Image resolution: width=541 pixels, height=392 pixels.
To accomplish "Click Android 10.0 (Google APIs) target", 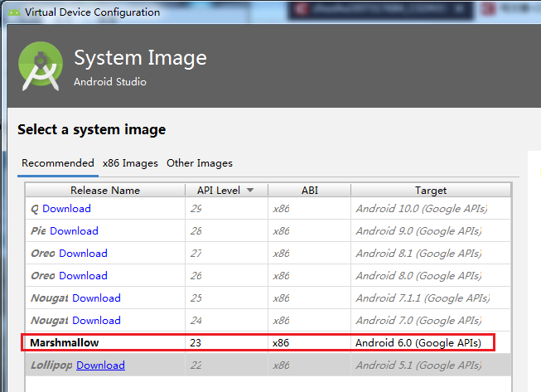I will click(x=422, y=208).
